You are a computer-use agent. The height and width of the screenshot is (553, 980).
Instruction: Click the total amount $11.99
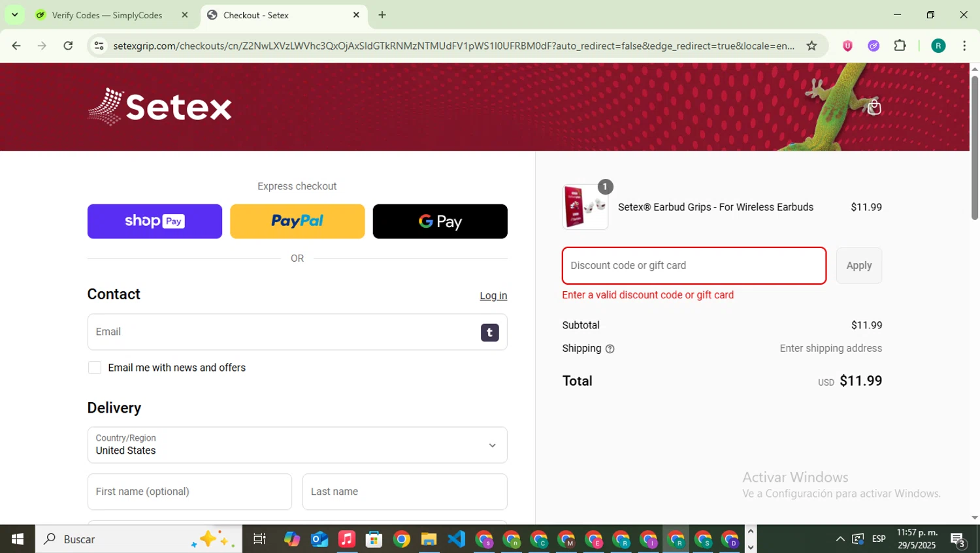(860, 381)
